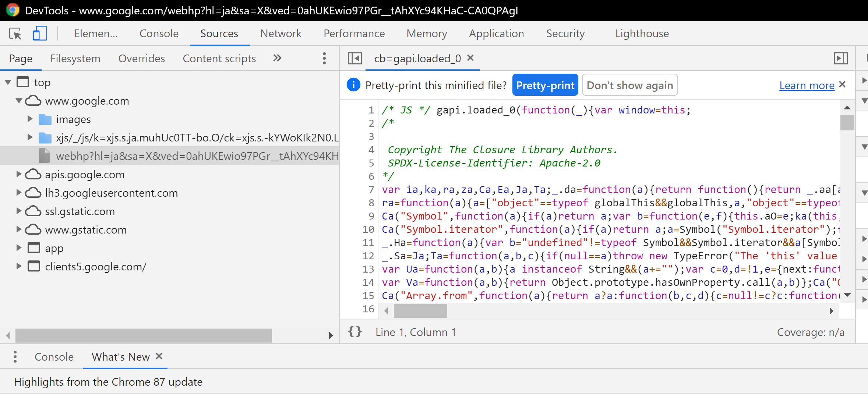Click the webhp file document icon
The image size is (868, 396).
44,156
